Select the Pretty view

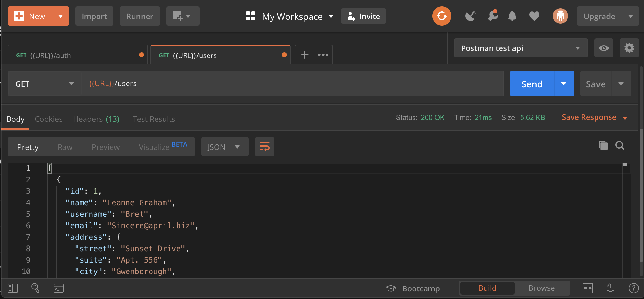click(28, 147)
